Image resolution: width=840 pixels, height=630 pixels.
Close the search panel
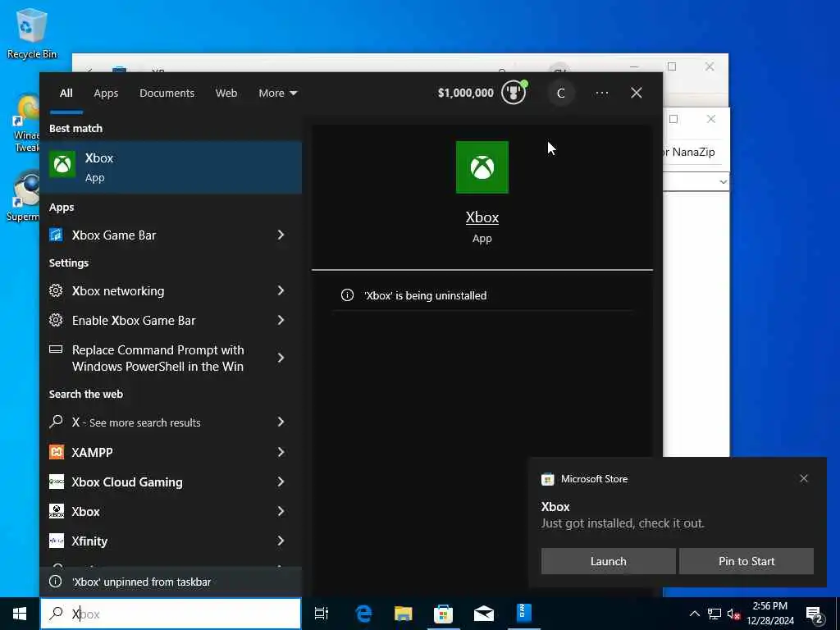[x=637, y=94]
